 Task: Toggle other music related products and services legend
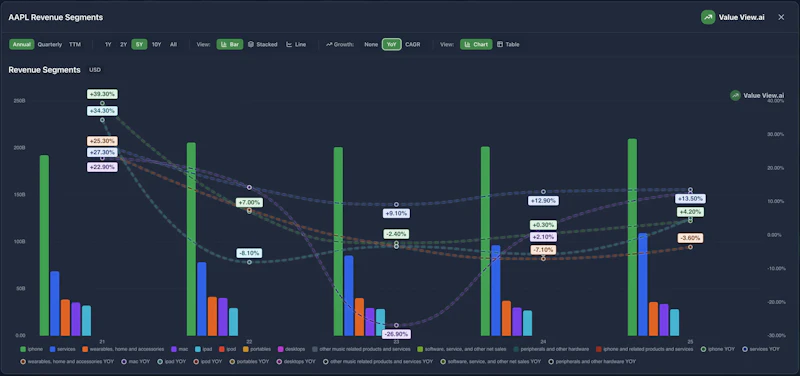361,349
